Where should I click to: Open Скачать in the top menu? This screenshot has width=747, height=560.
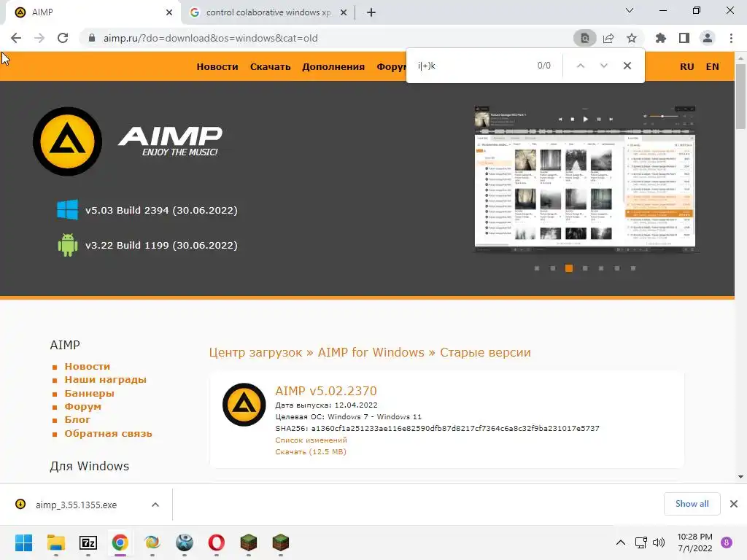click(x=270, y=66)
